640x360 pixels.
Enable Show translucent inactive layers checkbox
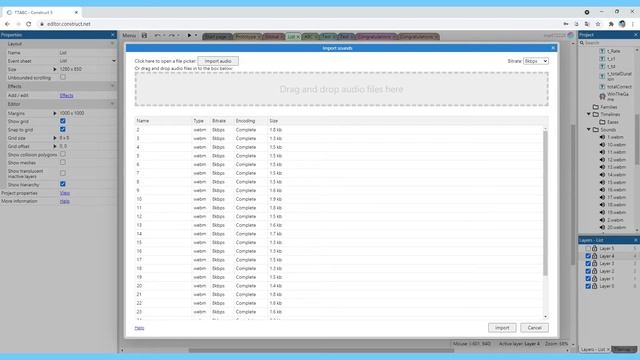[x=63, y=173]
